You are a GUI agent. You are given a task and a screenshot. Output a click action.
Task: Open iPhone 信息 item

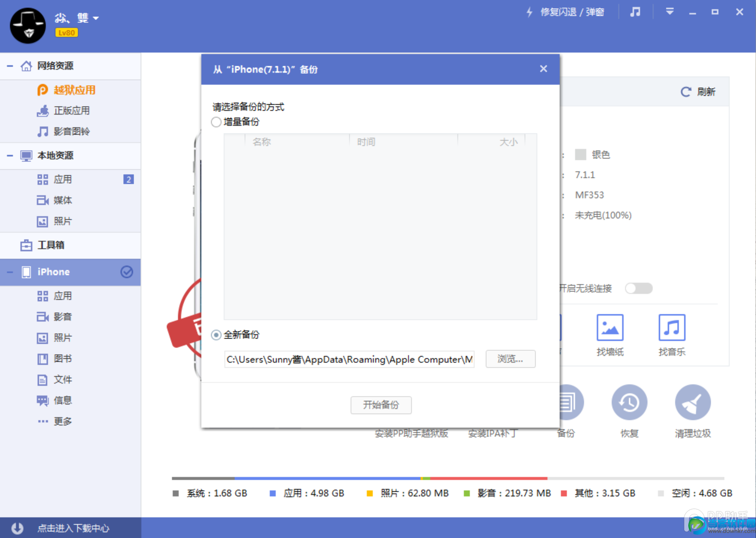(x=70, y=401)
